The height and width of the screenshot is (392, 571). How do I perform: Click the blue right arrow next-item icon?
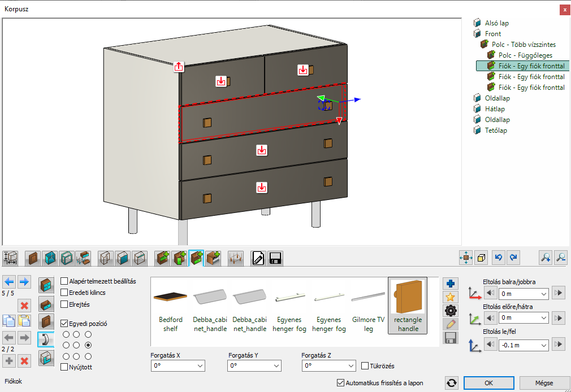click(24, 281)
